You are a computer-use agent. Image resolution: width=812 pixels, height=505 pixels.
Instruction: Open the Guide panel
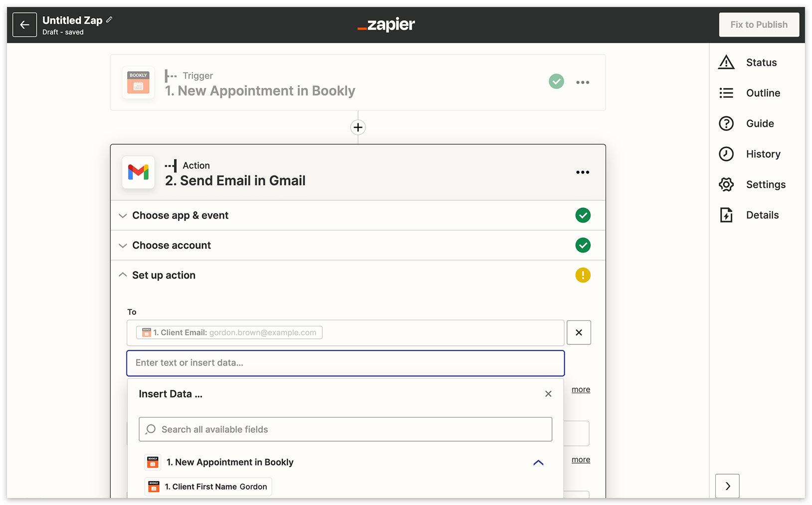pyautogui.click(x=747, y=123)
